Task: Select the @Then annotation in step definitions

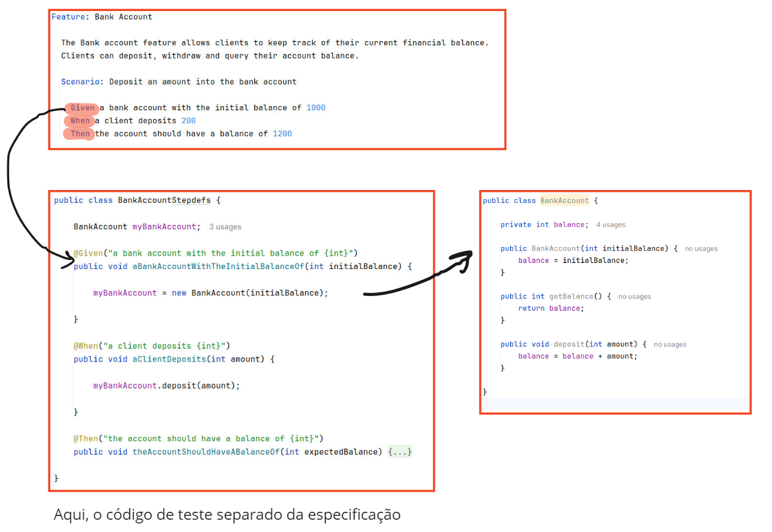Action: [85, 438]
